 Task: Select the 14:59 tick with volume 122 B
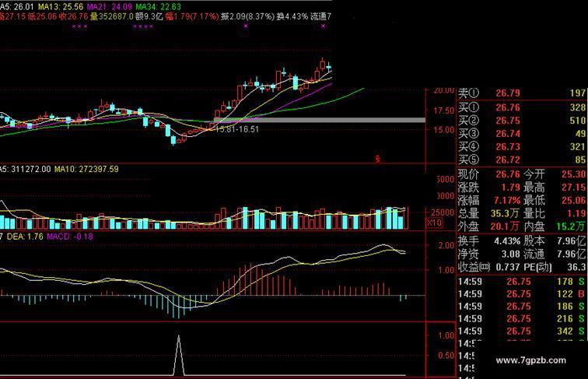[522, 294]
